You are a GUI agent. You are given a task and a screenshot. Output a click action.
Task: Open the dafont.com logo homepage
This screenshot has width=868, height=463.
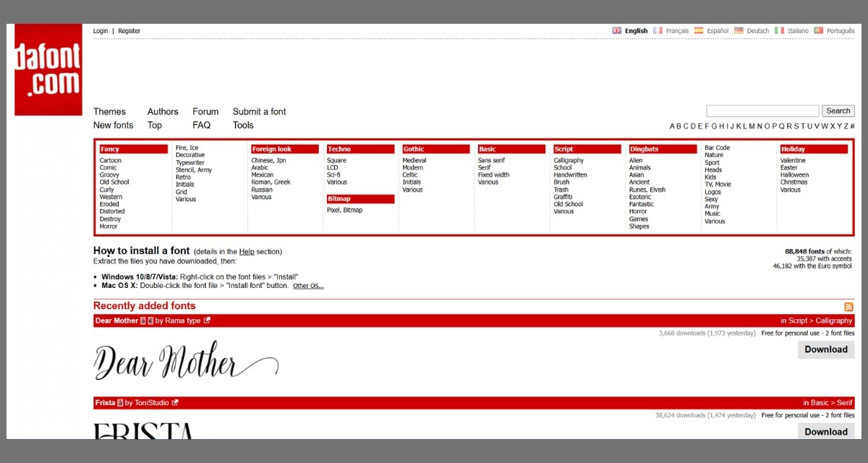coord(47,69)
